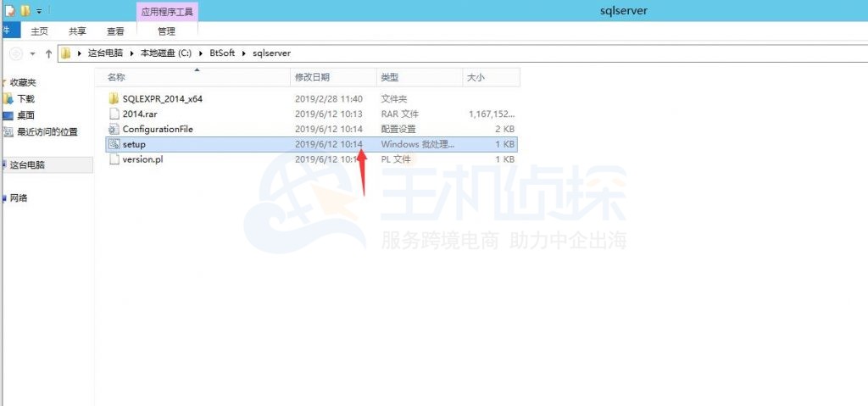Click the version.pl file icon
The width and height of the screenshot is (868, 406).
point(114,160)
